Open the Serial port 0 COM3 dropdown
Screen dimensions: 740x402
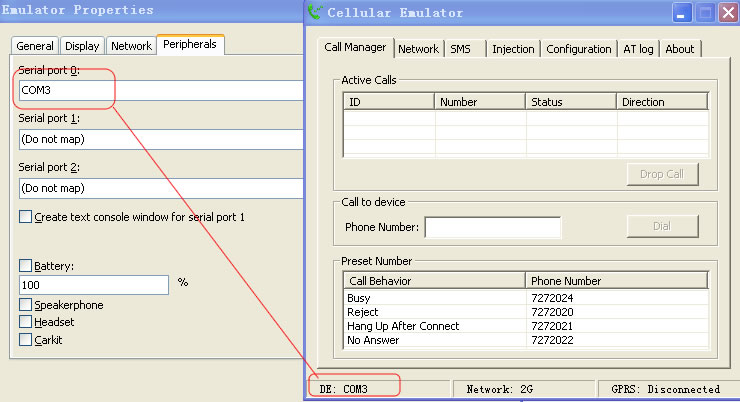pos(160,91)
